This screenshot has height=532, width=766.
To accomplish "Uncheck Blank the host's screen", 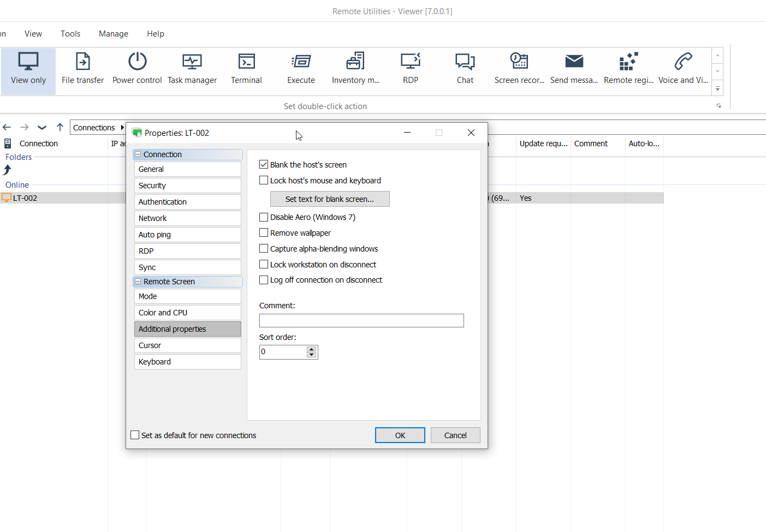I will pyautogui.click(x=264, y=165).
